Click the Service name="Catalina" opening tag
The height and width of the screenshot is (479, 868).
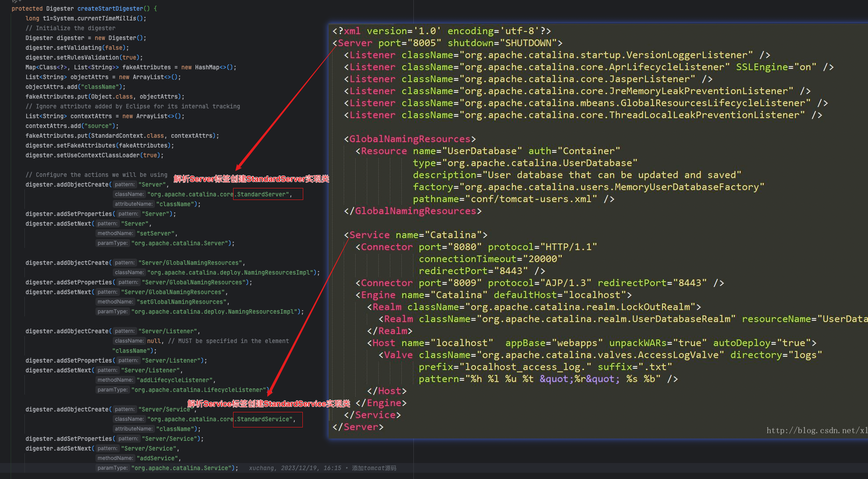pyautogui.click(x=416, y=235)
